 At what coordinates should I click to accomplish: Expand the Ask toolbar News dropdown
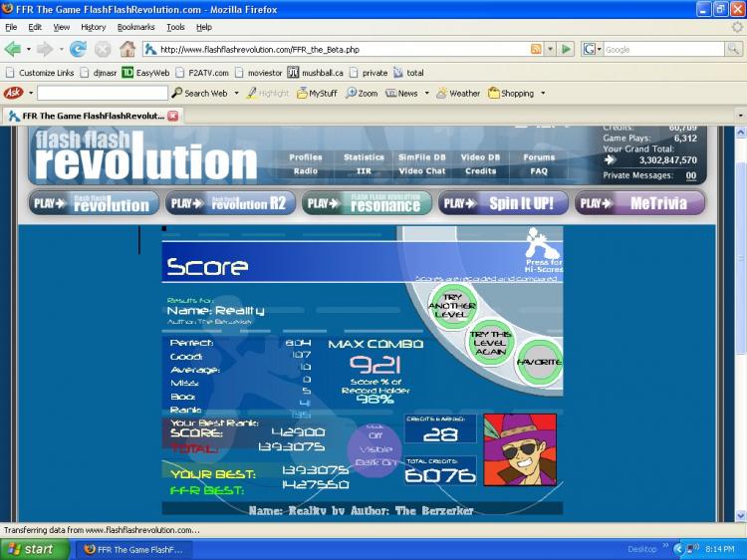[x=426, y=93]
